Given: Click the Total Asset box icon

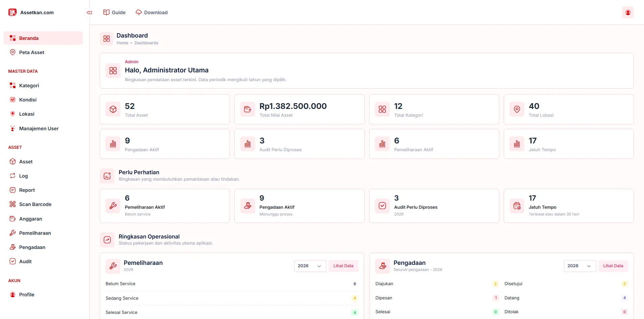Looking at the screenshot, I should [x=113, y=109].
